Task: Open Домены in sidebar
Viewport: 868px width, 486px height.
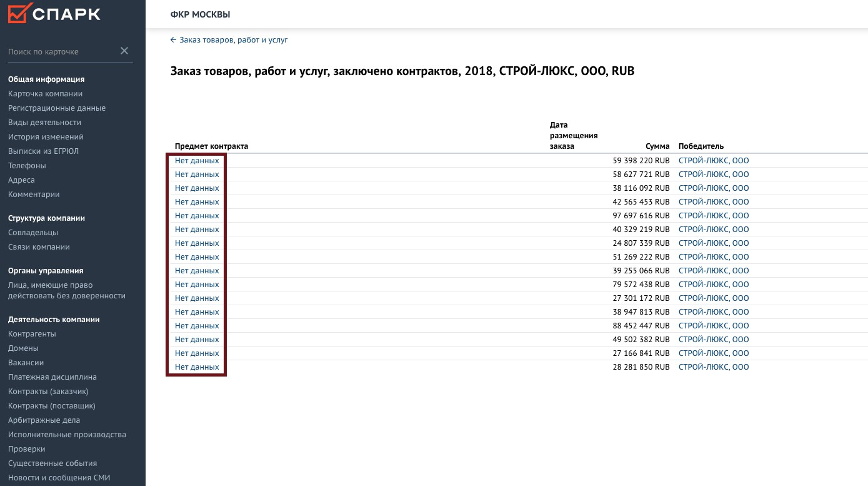Action: pyautogui.click(x=23, y=348)
